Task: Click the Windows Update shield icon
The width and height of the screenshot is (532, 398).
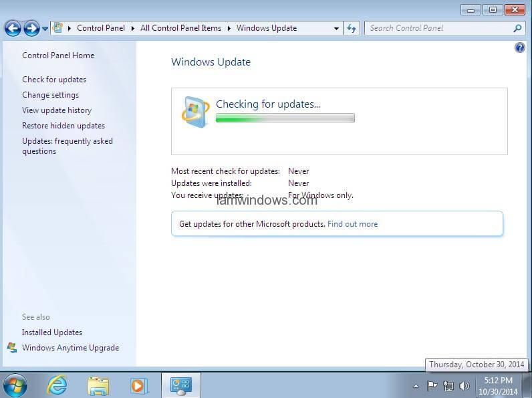Action: tap(195, 112)
